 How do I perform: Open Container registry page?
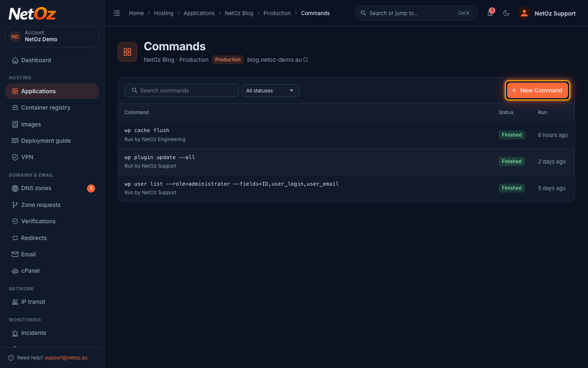(x=52, y=108)
